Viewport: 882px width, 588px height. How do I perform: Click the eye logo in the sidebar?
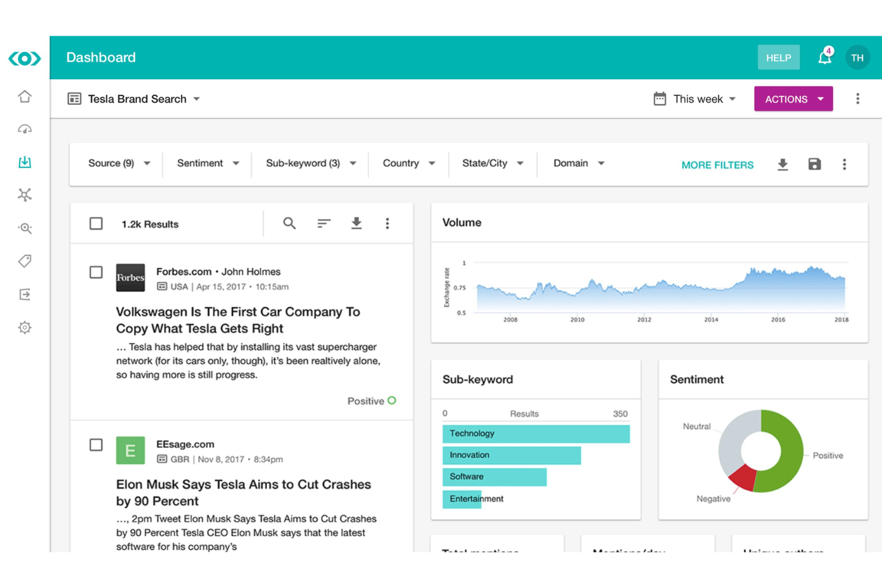(24, 58)
